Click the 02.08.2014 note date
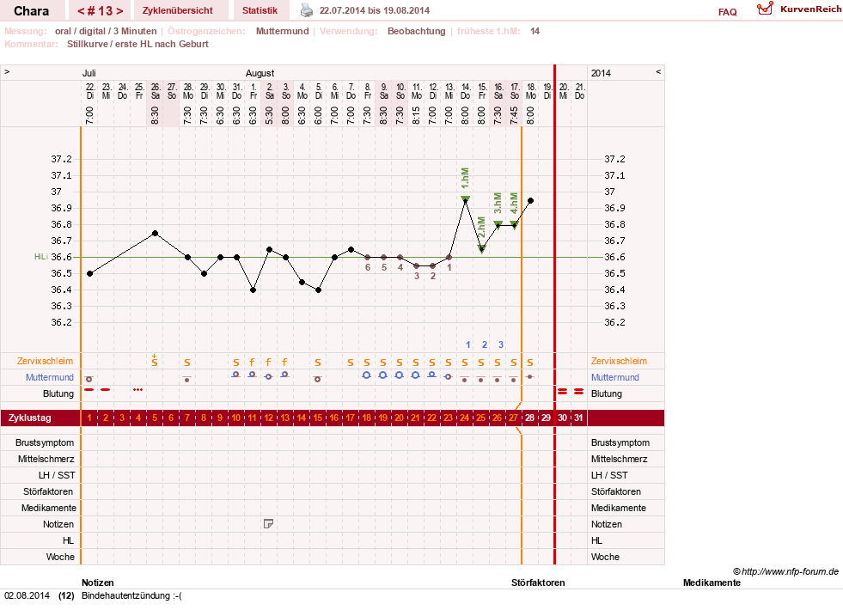 click(x=27, y=595)
